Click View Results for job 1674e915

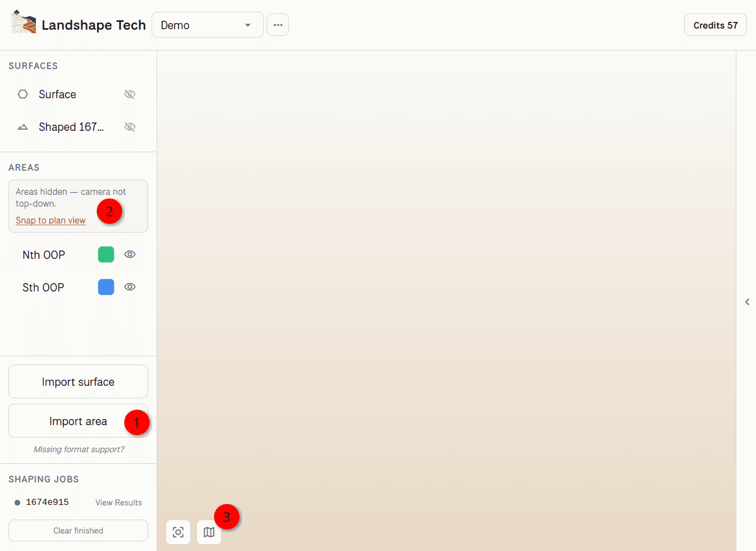tap(118, 503)
